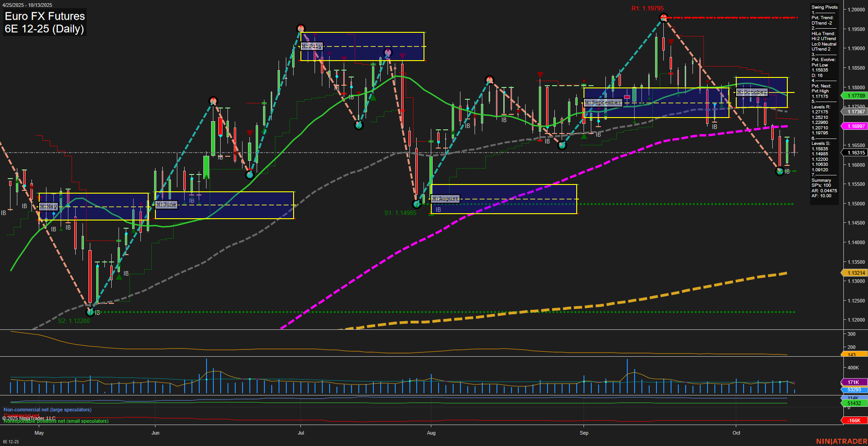
Task: Select the 6E 12-25 label at bottom left
Action: tap(11, 442)
